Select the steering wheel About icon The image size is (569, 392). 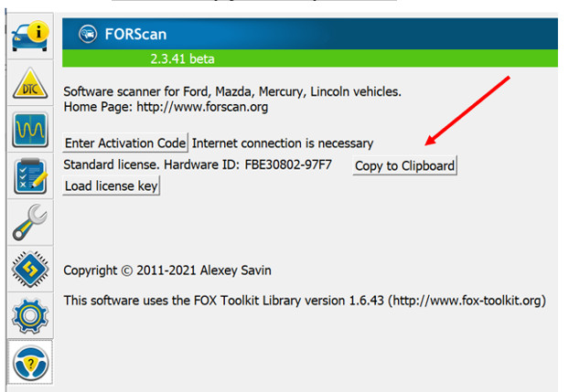coord(29,364)
